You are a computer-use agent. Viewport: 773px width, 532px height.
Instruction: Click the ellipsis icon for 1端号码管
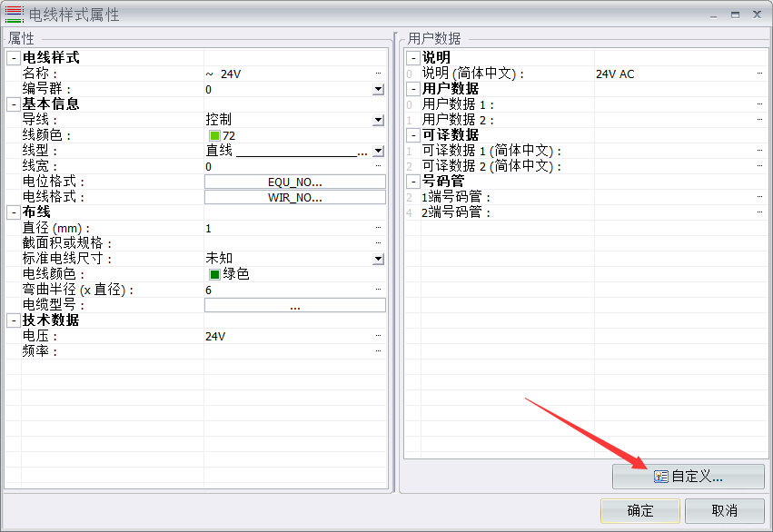point(759,197)
